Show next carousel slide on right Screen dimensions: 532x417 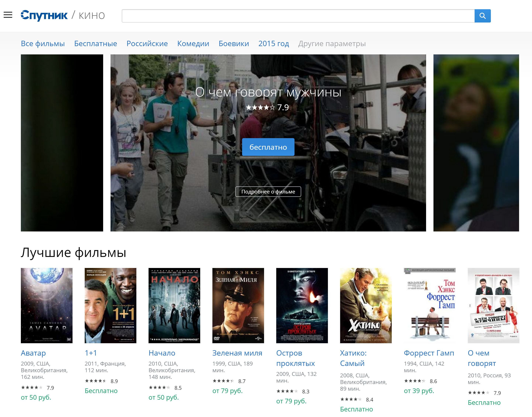point(476,143)
